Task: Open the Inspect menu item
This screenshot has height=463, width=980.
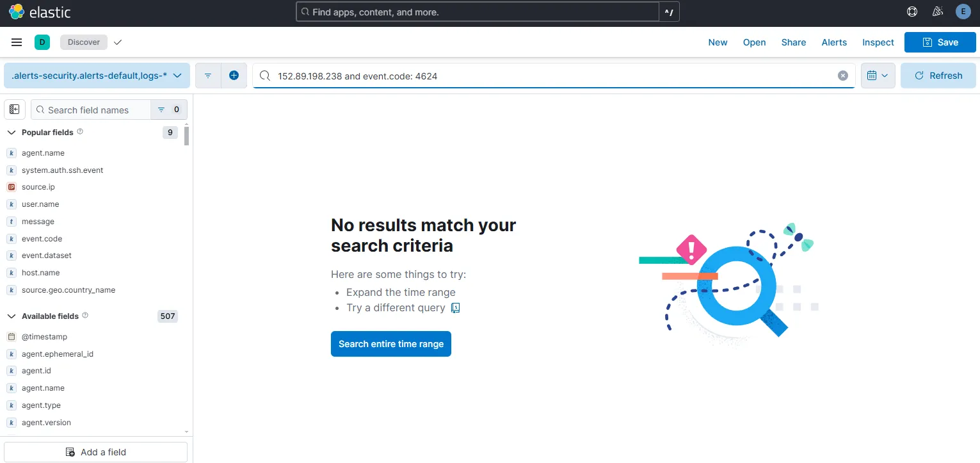Action: point(878,42)
